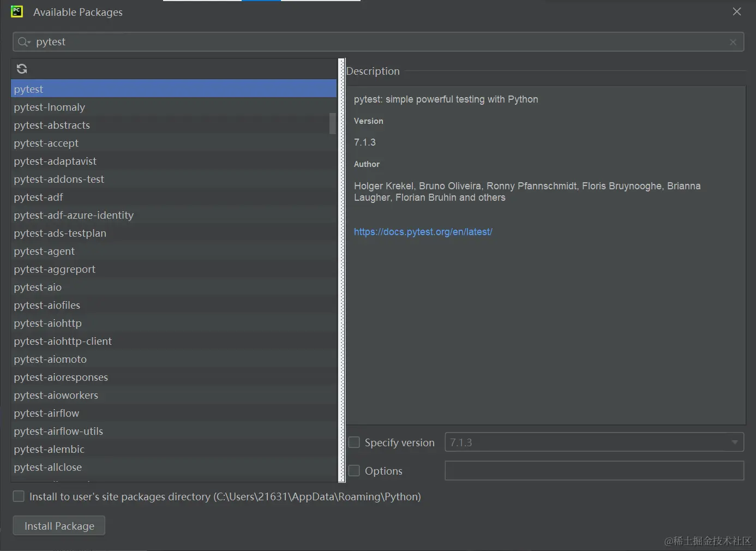
Task: Select the pytest-aio row
Action: [x=173, y=287]
